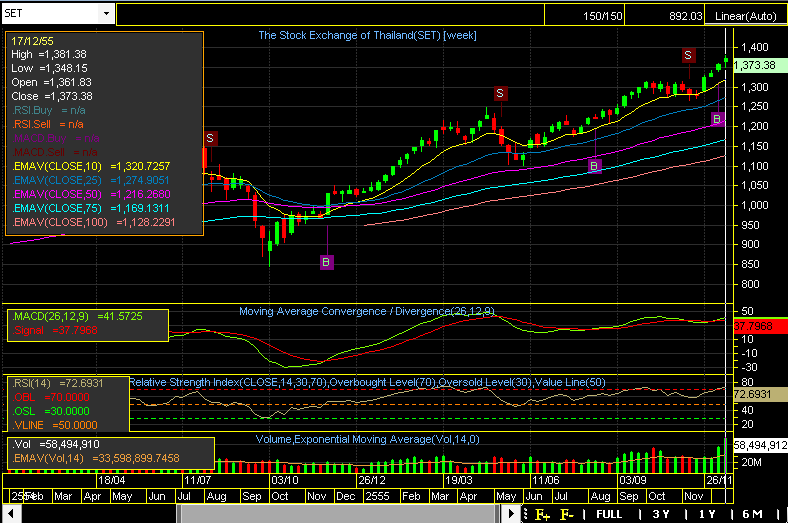
Task: Click the horizontal scrollbar thumb
Action: (338, 514)
